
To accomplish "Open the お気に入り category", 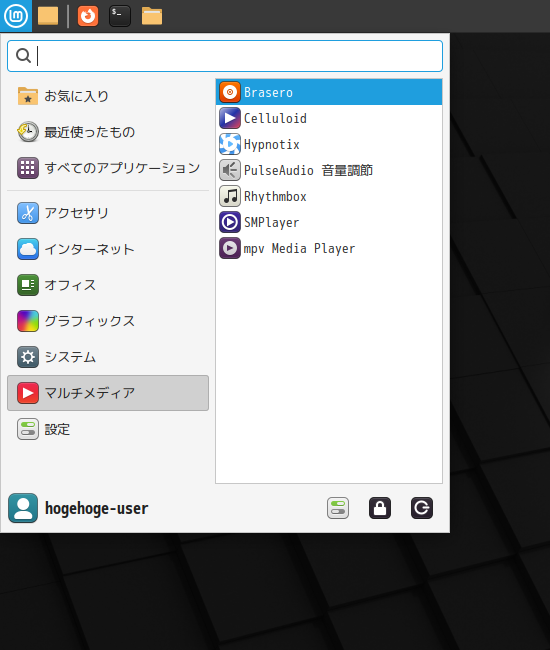I will pyautogui.click(x=108, y=96).
